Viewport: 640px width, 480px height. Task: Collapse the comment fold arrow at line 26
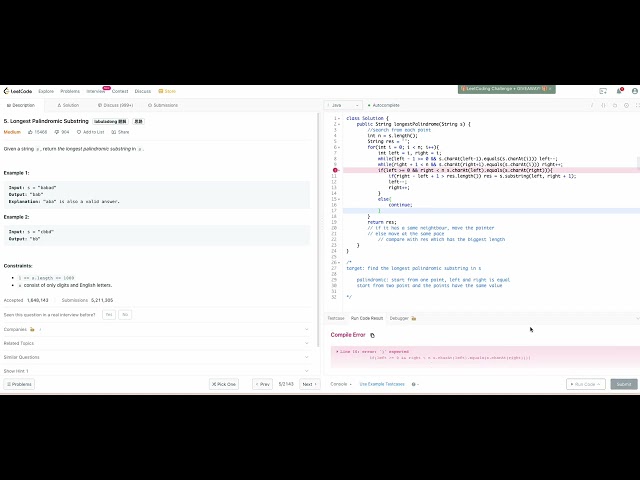339,262
